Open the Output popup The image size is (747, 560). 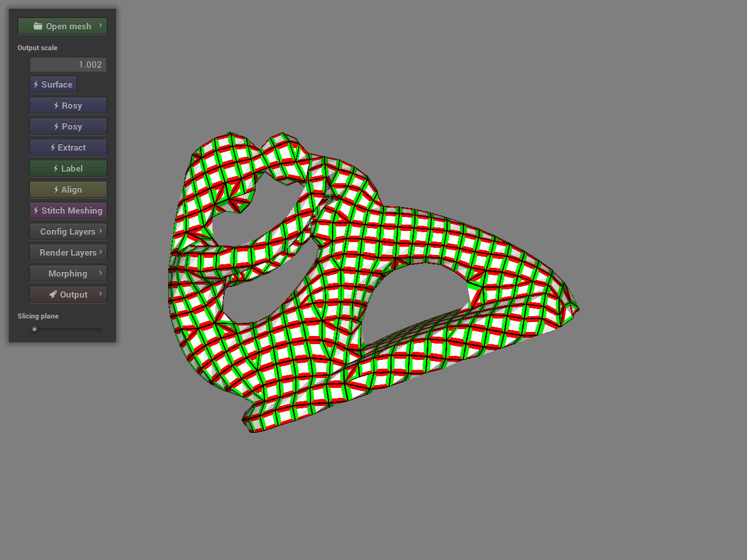68,295
